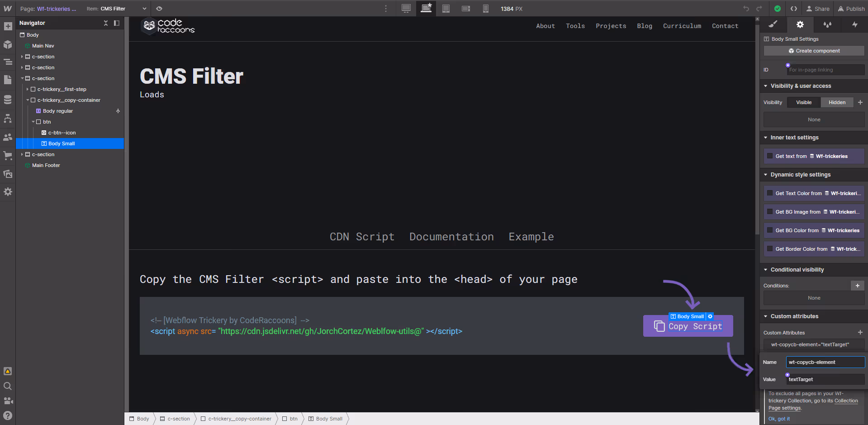Viewport: 868px width, 425px height.
Task: Enable Get Border Color from checkbox
Action: point(770,249)
